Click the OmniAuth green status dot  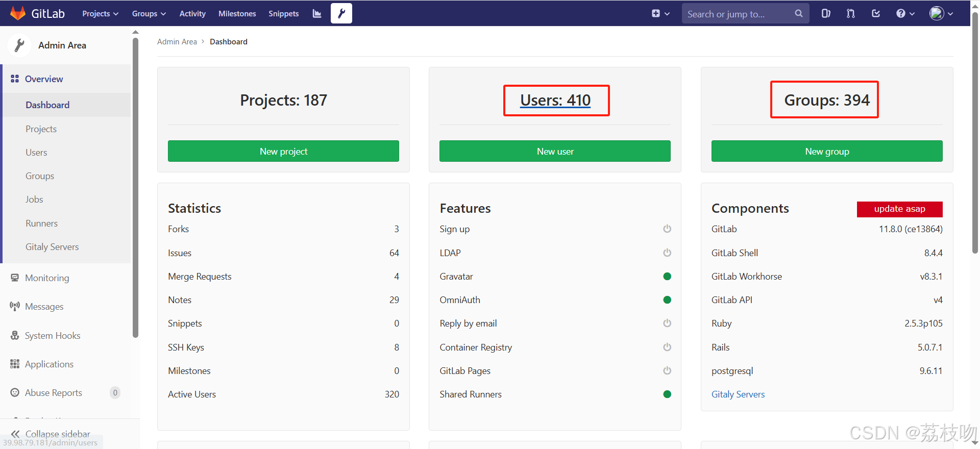click(667, 300)
